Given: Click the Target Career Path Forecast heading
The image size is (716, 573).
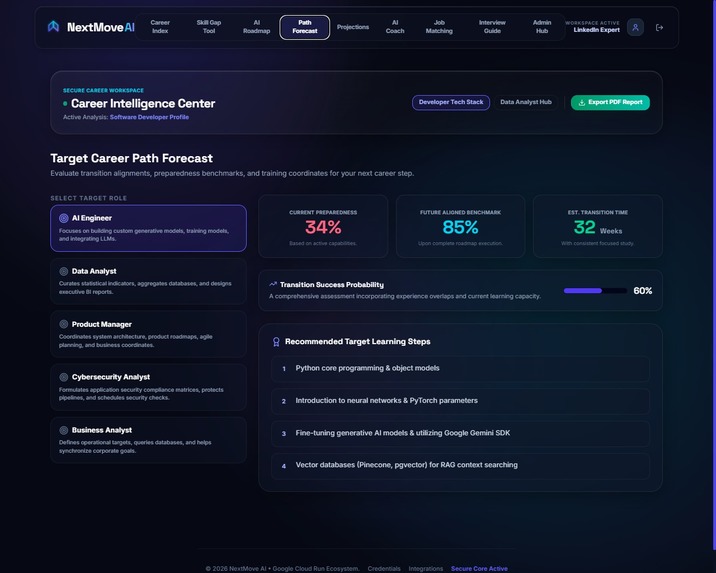Looking at the screenshot, I should coord(132,158).
